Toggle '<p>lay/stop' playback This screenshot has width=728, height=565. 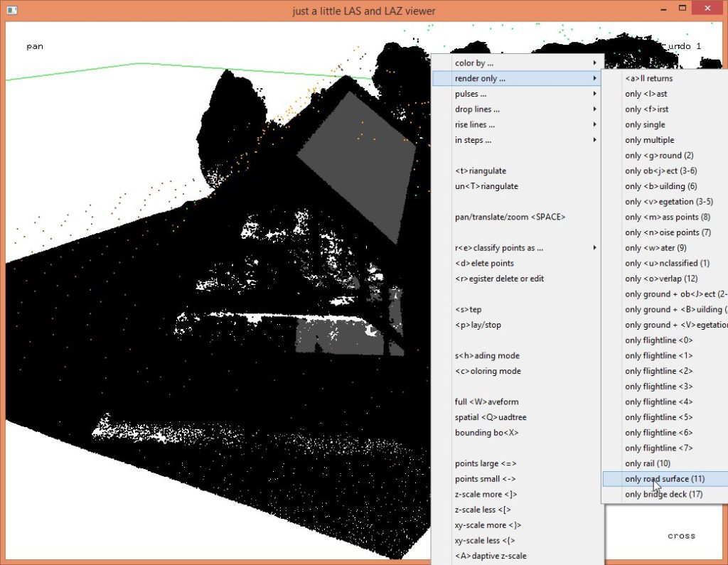click(478, 325)
